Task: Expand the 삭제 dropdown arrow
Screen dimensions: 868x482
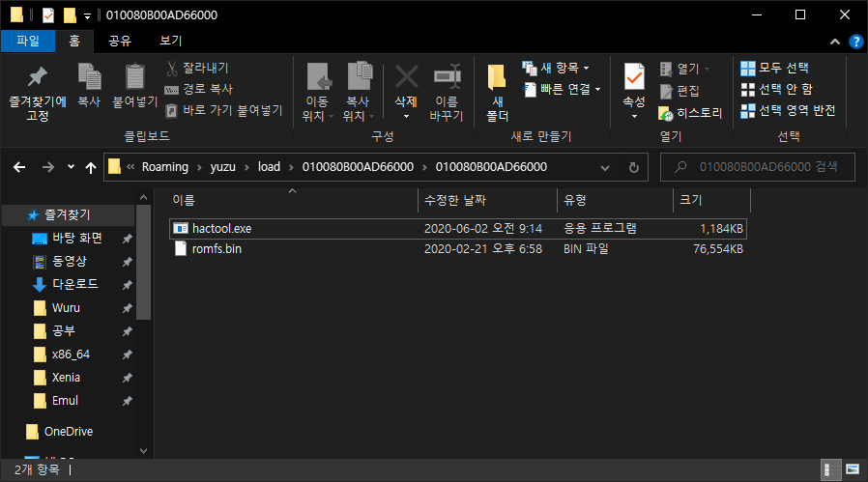Action: 406,116
